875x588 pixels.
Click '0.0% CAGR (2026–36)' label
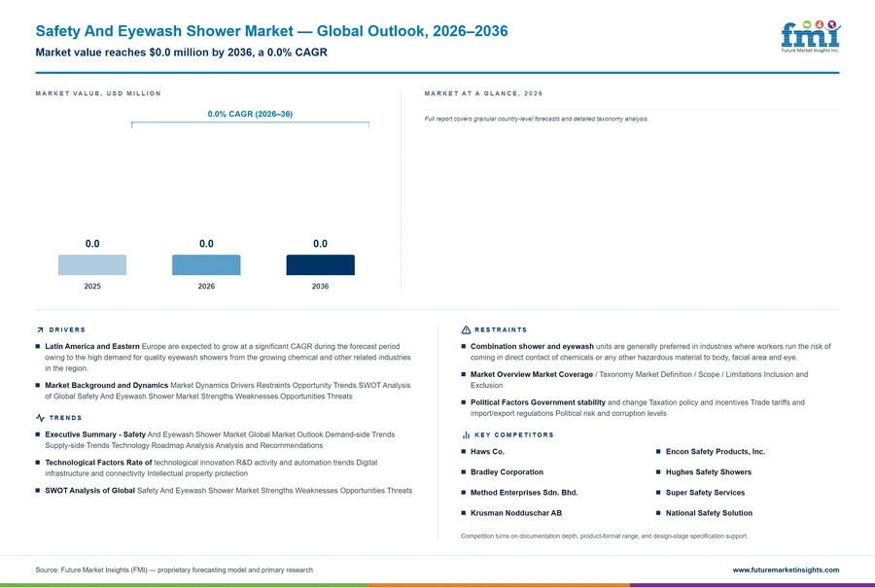point(250,114)
